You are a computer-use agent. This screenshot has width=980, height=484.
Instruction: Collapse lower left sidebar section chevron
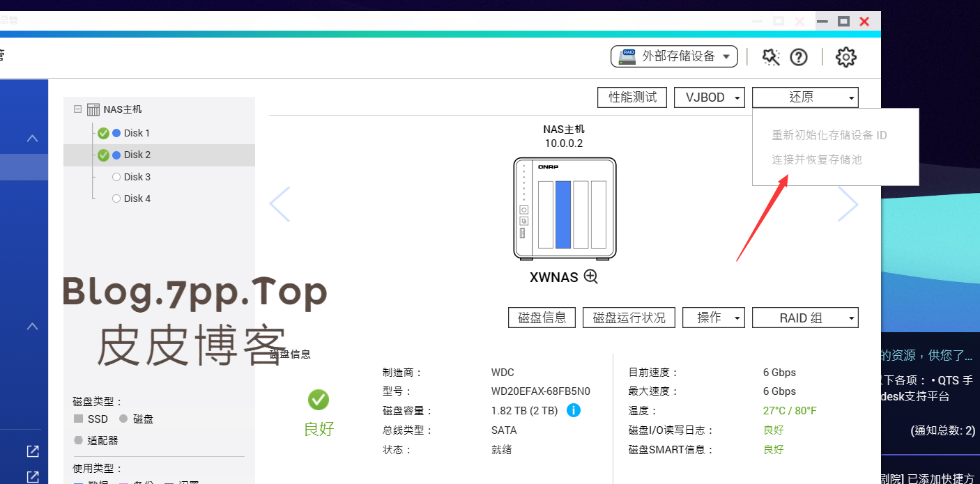pyautogui.click(x=32, y=327)
